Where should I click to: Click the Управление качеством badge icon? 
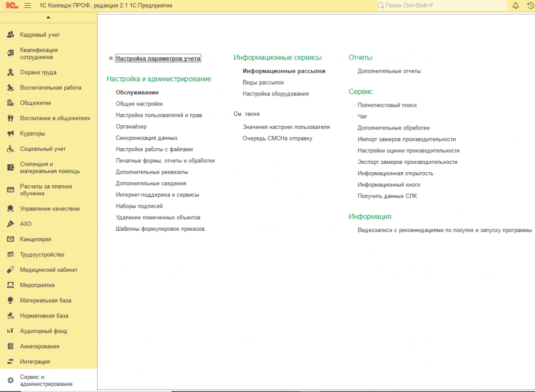10,209
